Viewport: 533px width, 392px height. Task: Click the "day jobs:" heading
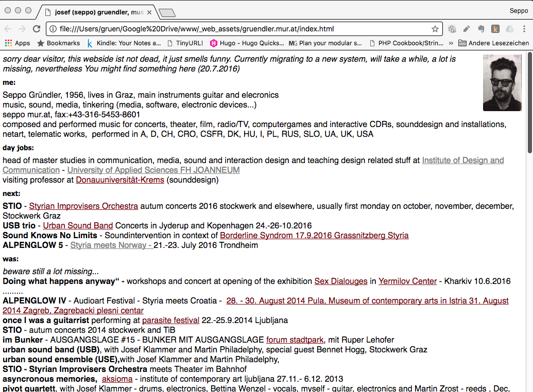[19, 148]
